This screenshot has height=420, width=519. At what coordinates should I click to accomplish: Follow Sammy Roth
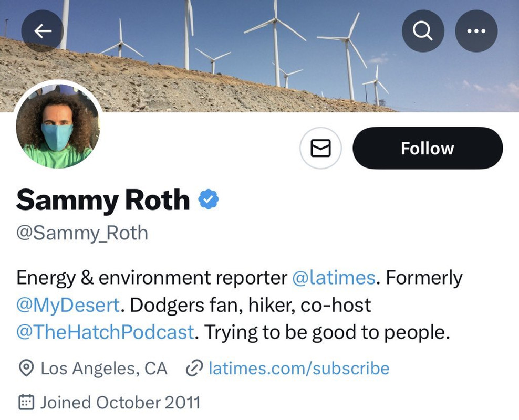tap(427, 149)
